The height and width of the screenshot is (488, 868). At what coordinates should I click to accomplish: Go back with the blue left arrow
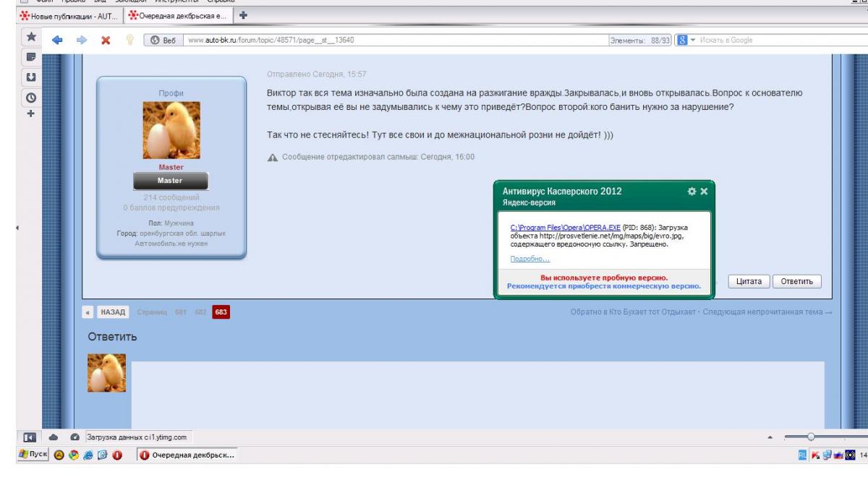[58, 40]
